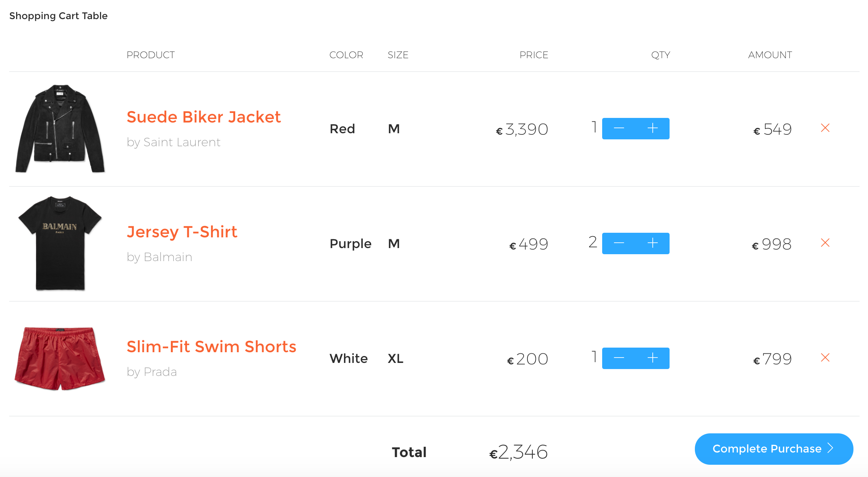Decrease quantity of Suede Biker Jacket

[619, 129]
